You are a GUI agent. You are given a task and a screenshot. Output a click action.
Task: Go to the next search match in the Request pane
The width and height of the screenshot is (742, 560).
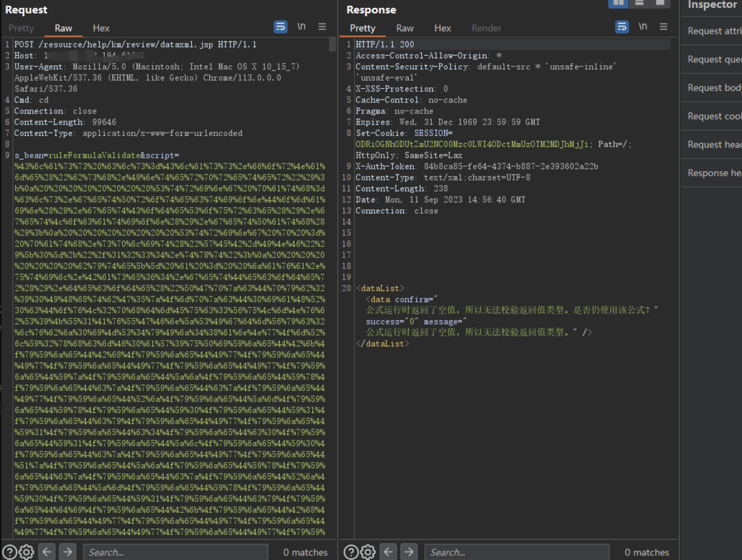point(68,552)
